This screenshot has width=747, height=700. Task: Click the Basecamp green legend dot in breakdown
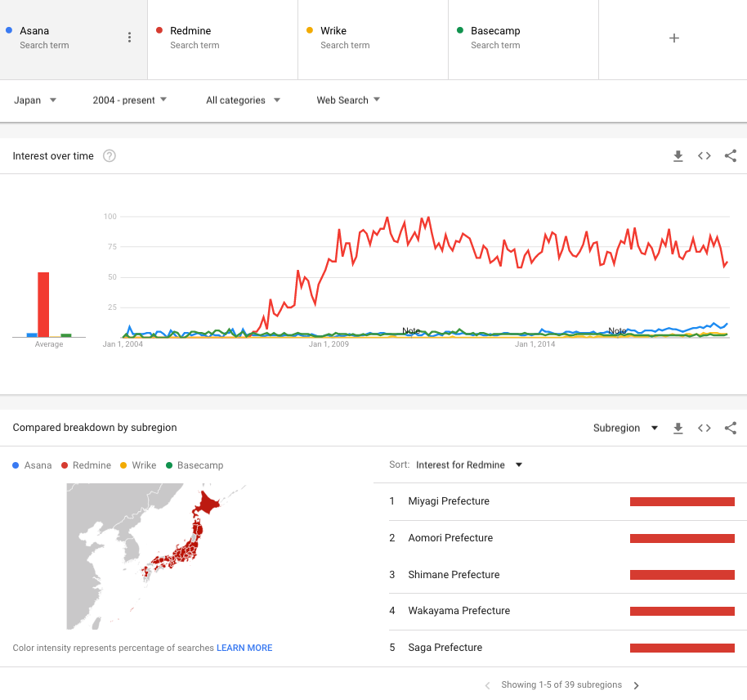(169, 465)
